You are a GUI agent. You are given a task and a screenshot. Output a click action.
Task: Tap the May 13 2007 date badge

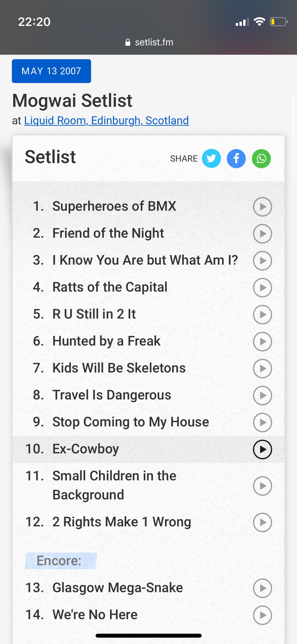pyautogui.click(x=51, y=71)
